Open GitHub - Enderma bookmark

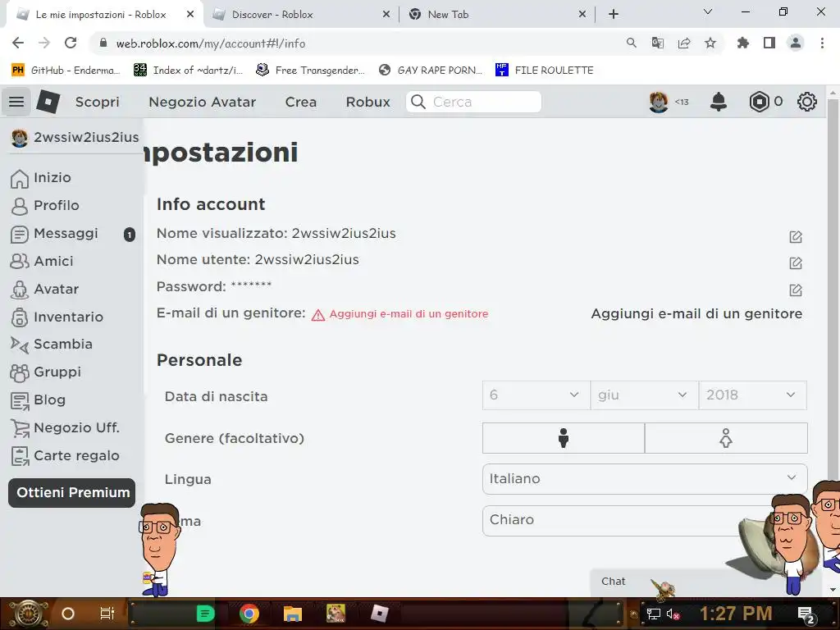tap(65, 71)
